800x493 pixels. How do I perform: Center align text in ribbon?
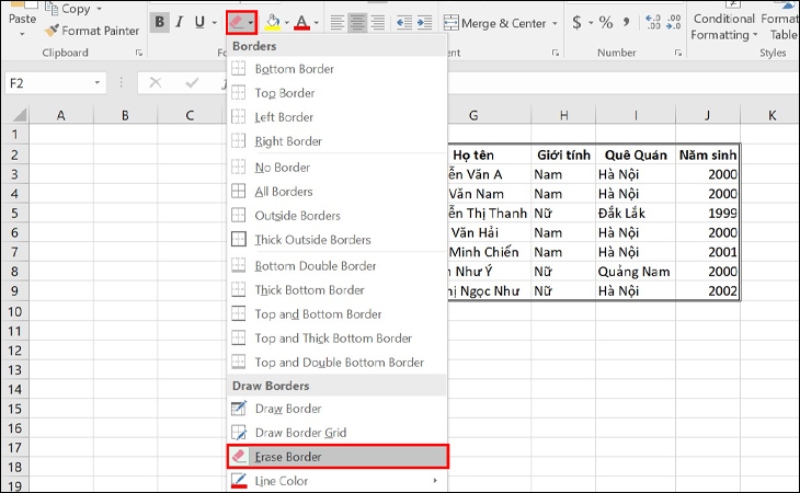[x=357, y=22]
